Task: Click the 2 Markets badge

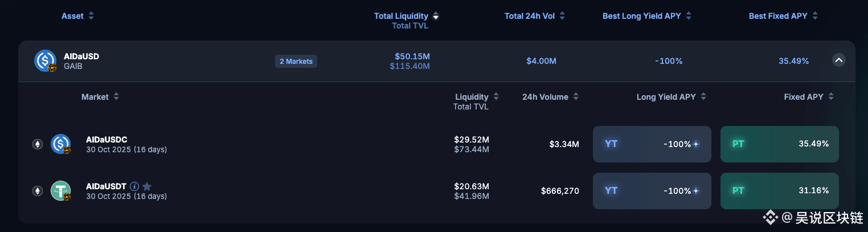Action: (296, 61)
